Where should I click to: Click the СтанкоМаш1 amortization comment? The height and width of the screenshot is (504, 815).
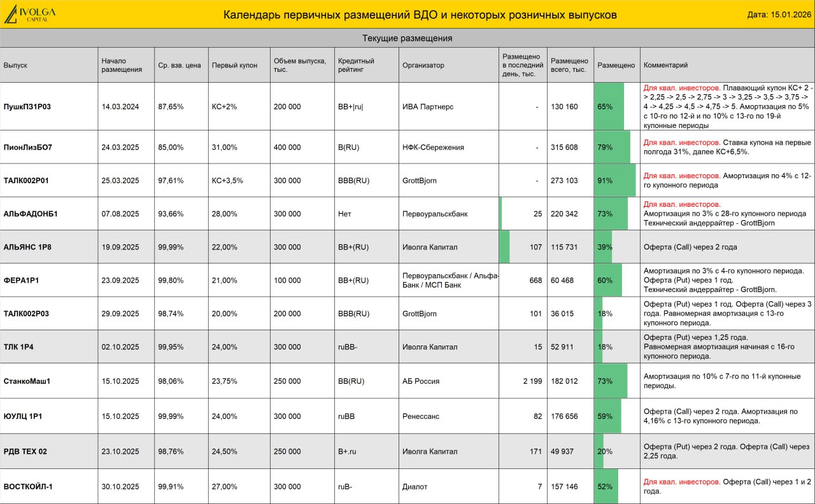722,381
